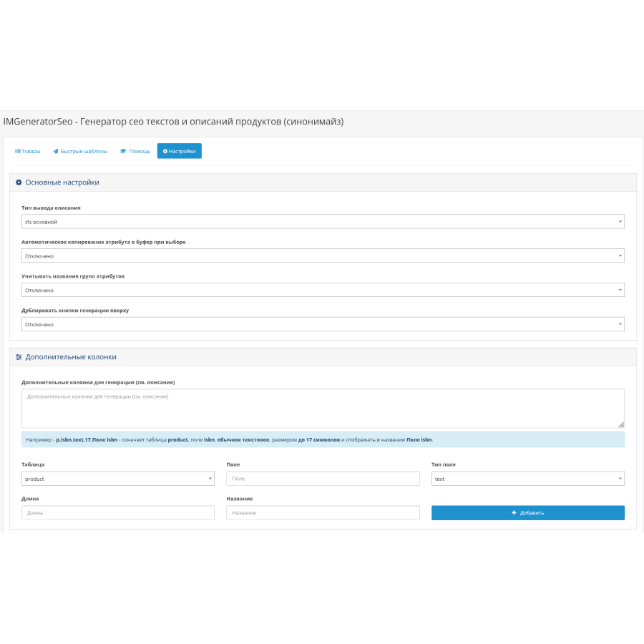644x644 pixels.
Task: Click the Длина input field
Action: tap(118, 512)
